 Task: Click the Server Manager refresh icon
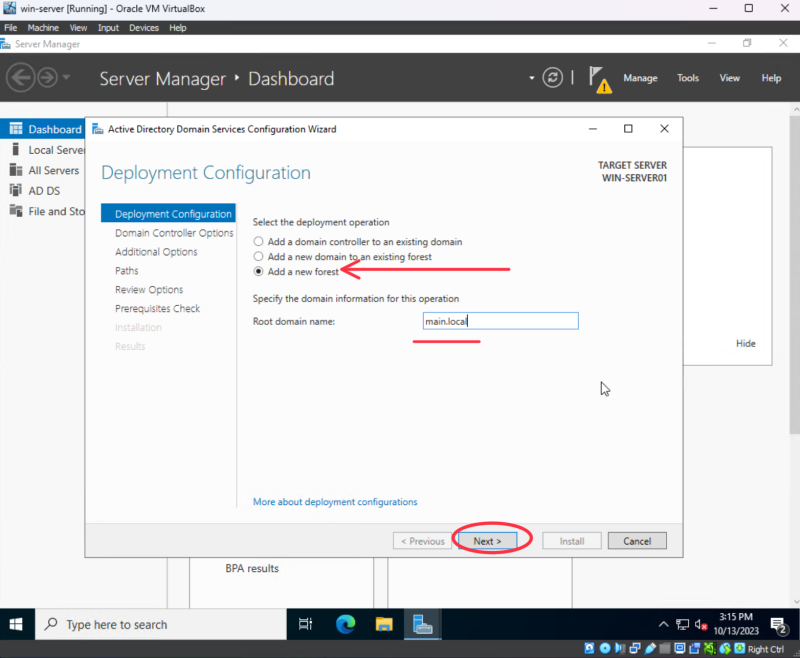click(553, 78)
